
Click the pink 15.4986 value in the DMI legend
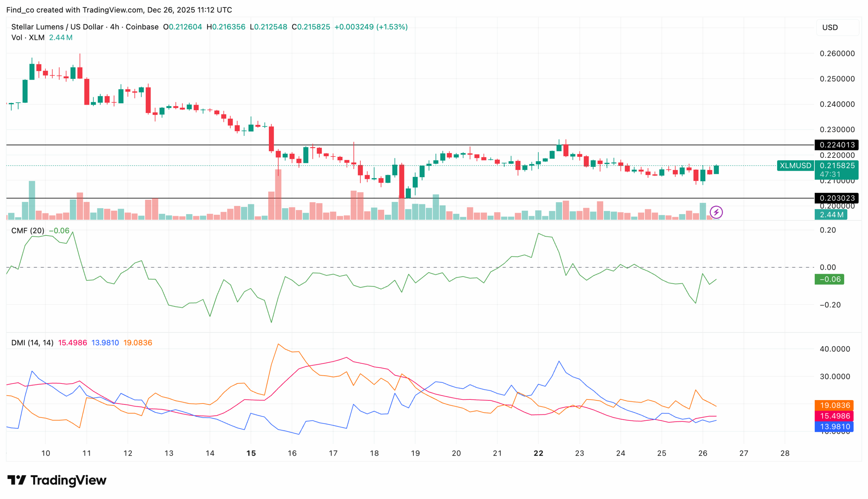coord(72,343)
